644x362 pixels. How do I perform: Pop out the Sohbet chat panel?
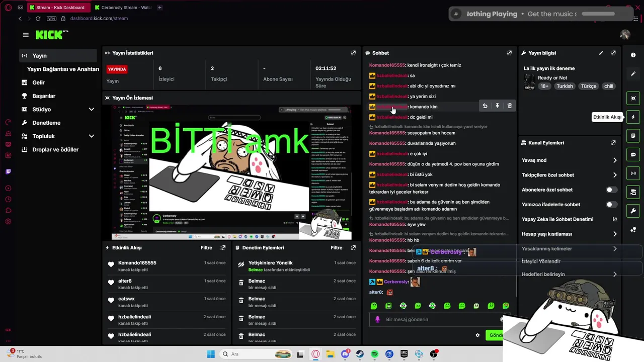[x=509, y=53]
